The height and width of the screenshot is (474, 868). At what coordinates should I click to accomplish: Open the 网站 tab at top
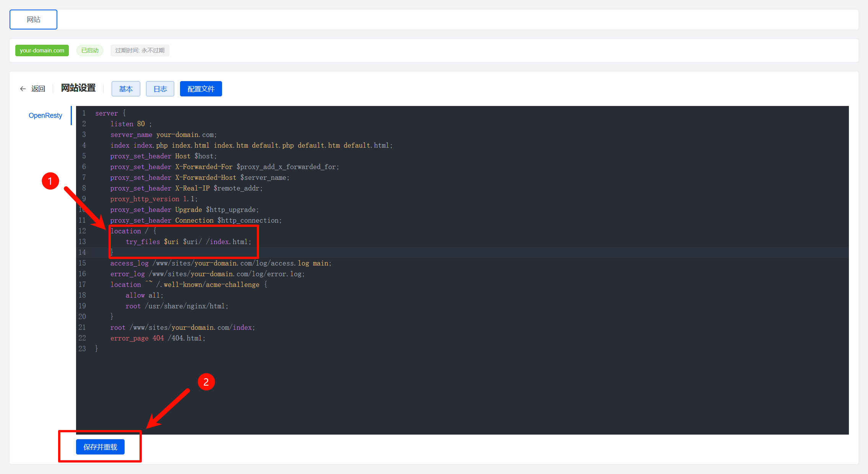[34, 20]
